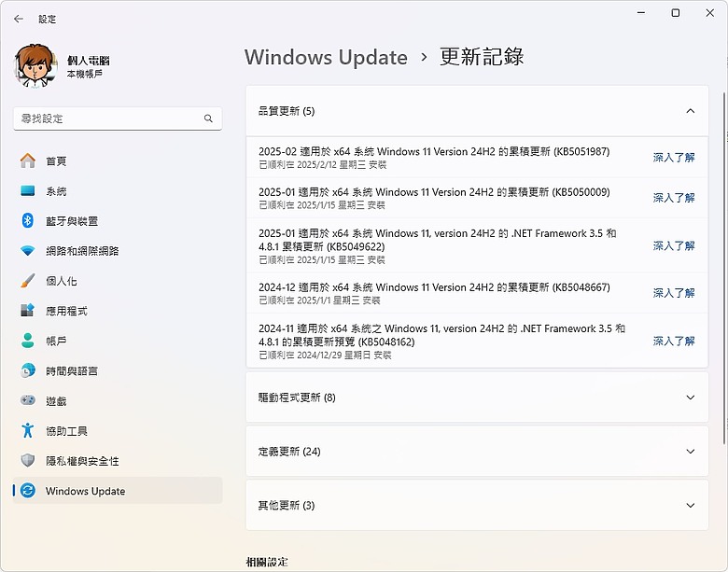Open 首頁 home icon in sidebar

[28, 160]
